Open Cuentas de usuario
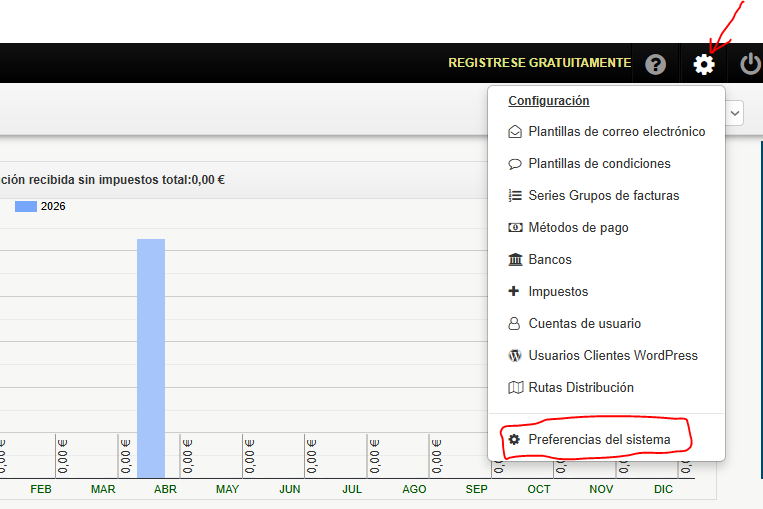 click(584, 323)
